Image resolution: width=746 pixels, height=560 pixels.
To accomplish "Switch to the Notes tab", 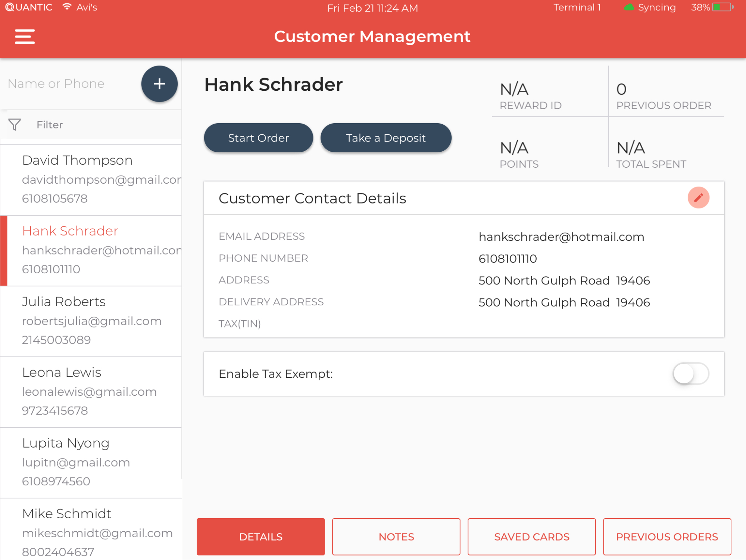I will tap(396, 536).
